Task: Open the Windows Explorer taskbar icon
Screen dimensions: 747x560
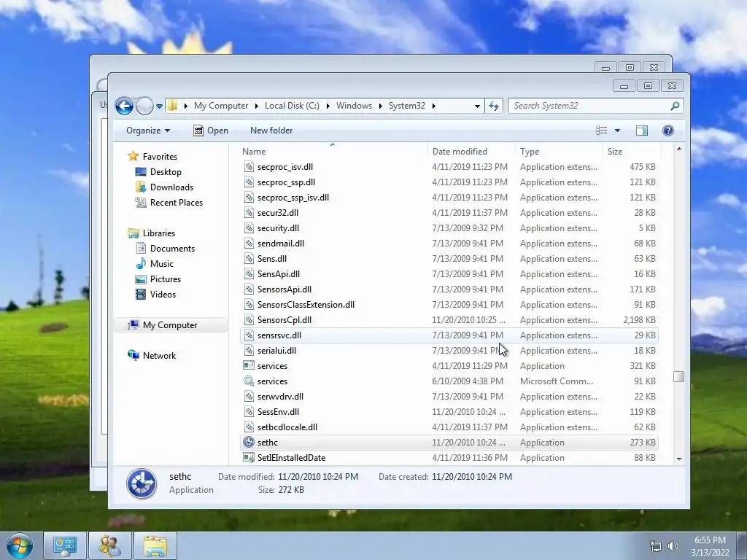Action: click(x=155, y=545)
